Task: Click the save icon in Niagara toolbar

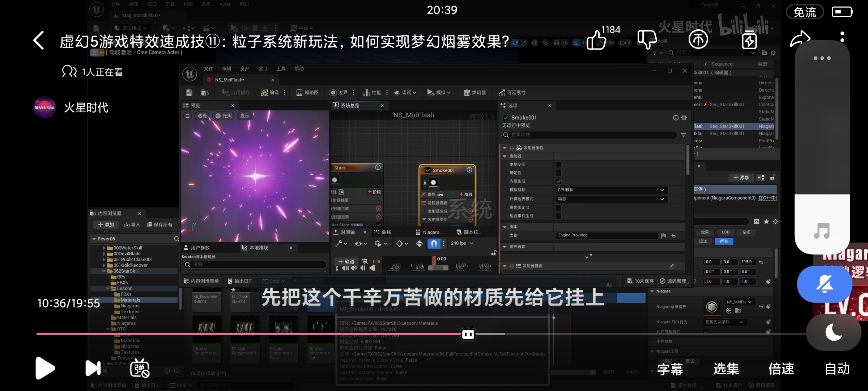Action: click(x=189, y=93)
